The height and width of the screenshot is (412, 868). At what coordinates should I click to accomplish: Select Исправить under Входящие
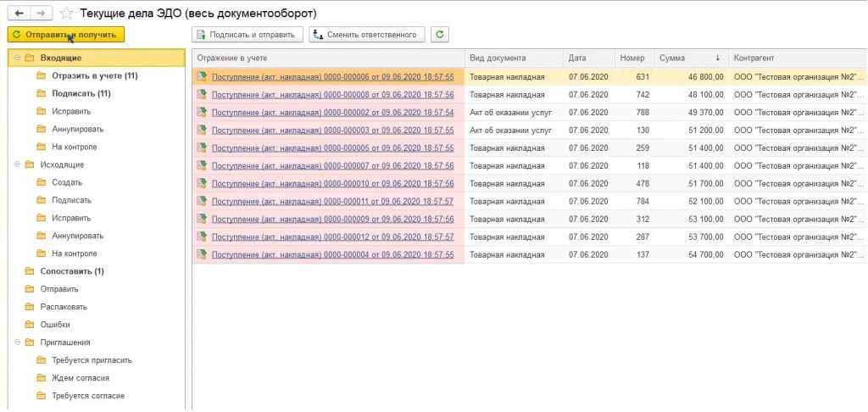[x=71, y=111]
